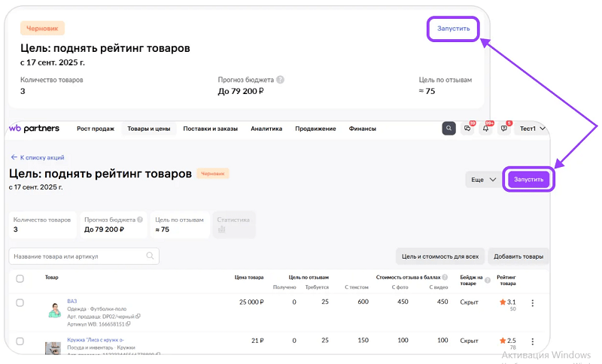Click the 25 000 ₽ price cell
This screenshot has width=602, height=364.
tap(251, 302)
